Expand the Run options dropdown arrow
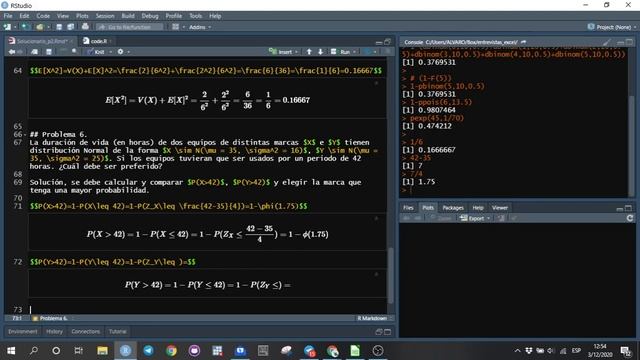This screenshot has width=640, height=360. click(x=354, y=52)
